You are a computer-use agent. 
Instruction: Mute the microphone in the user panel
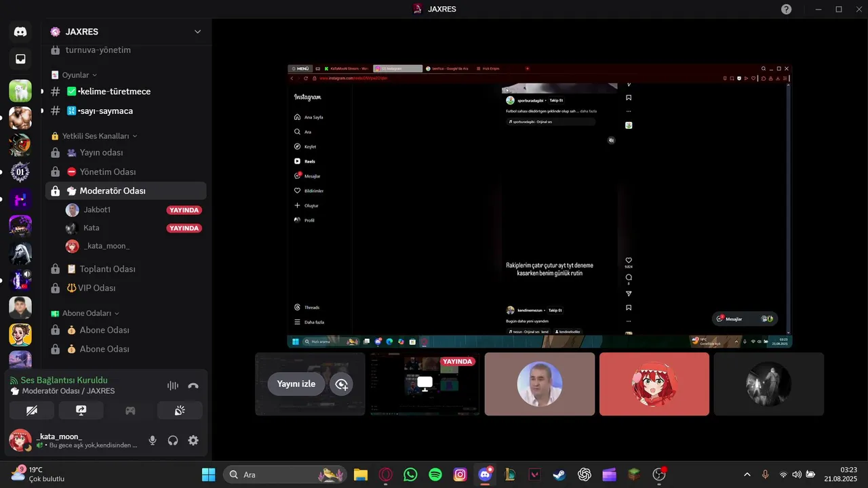click(x=153, y=441)
